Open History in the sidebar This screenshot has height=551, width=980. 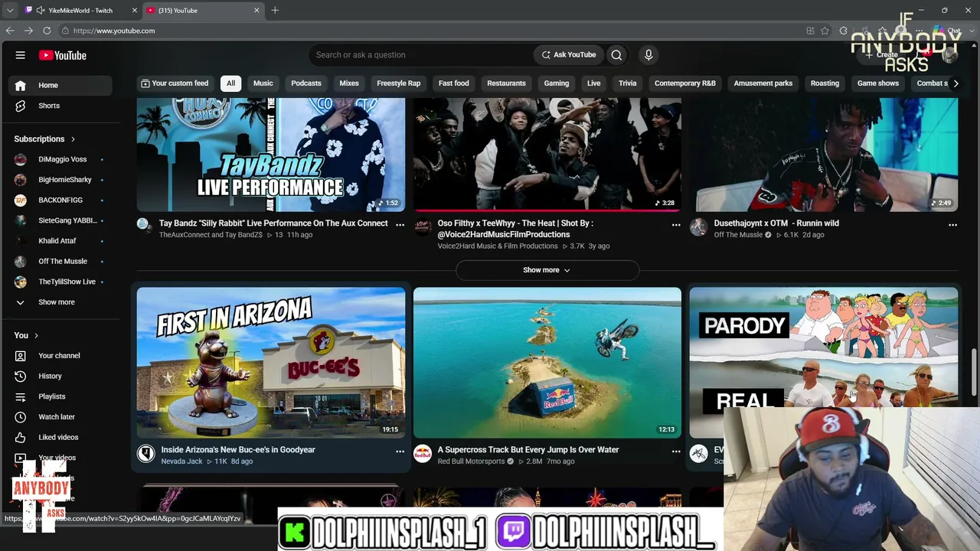point(60,377)
